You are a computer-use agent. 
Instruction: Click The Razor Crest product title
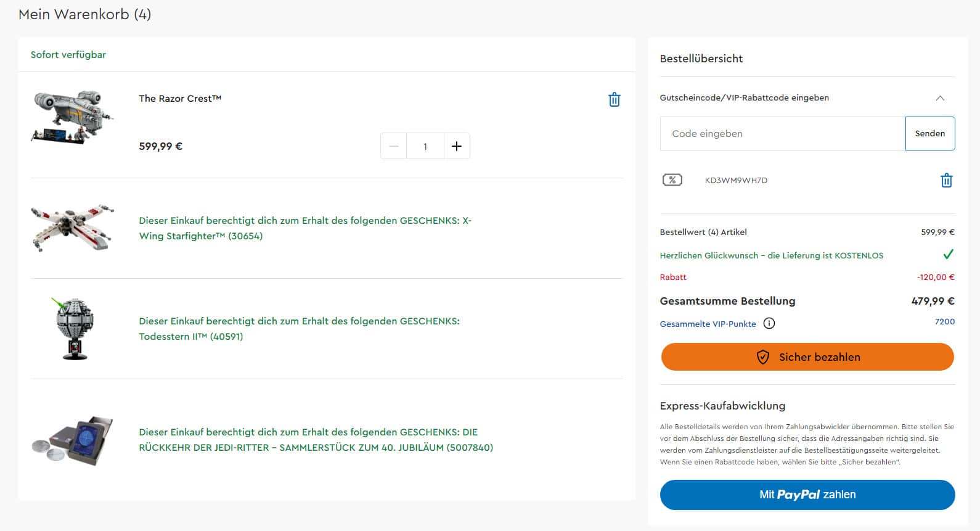tap(180, 98)
